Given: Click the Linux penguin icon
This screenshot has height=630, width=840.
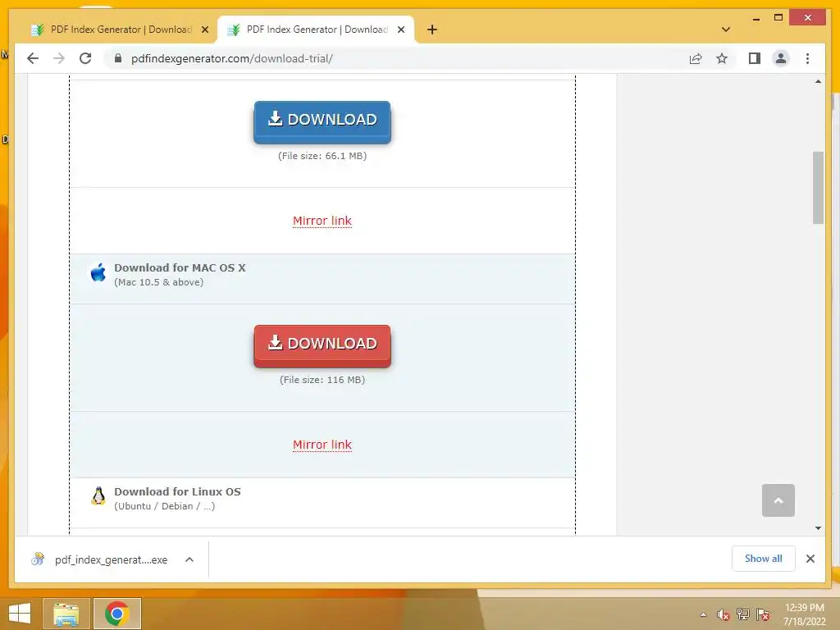Looking at the screenshot, I should tap(98, 496).
